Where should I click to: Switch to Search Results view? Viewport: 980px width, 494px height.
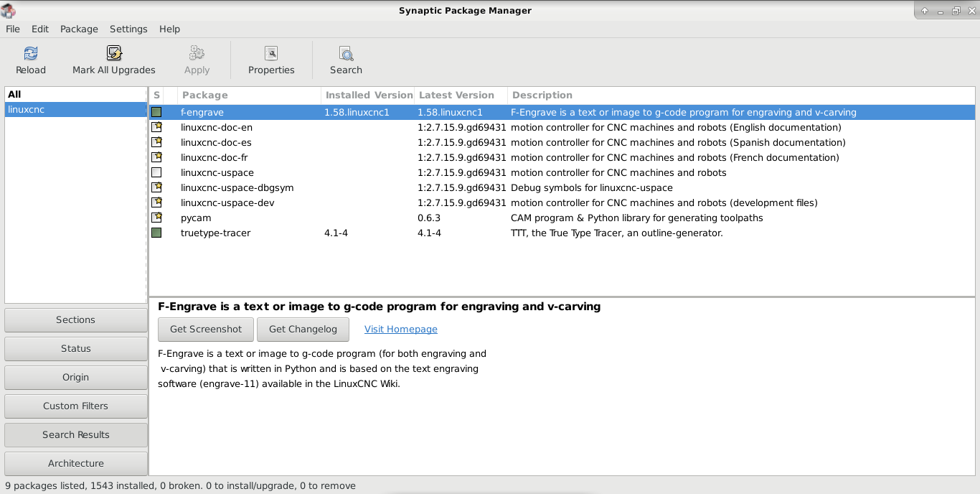(x=76, y=435)
